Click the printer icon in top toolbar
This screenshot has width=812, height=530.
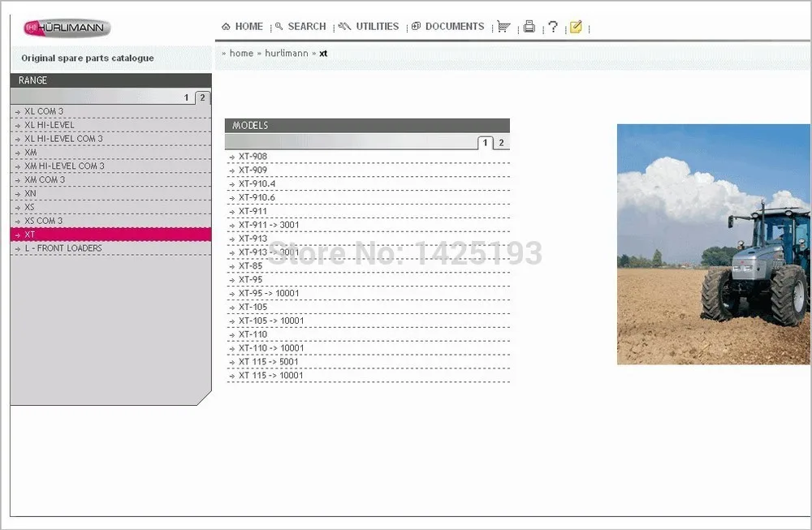tap(529, 27)
